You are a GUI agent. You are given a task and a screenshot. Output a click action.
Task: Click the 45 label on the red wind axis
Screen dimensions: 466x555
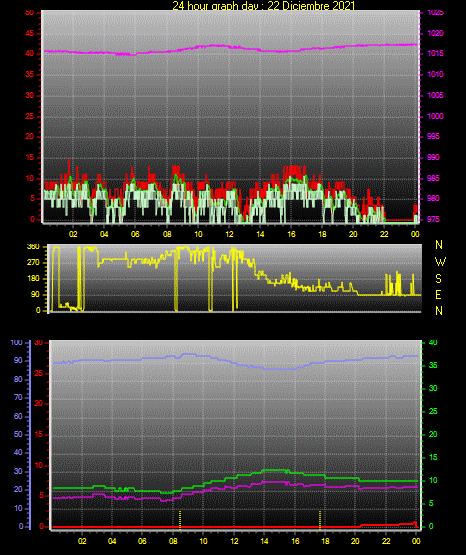[30, 34]
